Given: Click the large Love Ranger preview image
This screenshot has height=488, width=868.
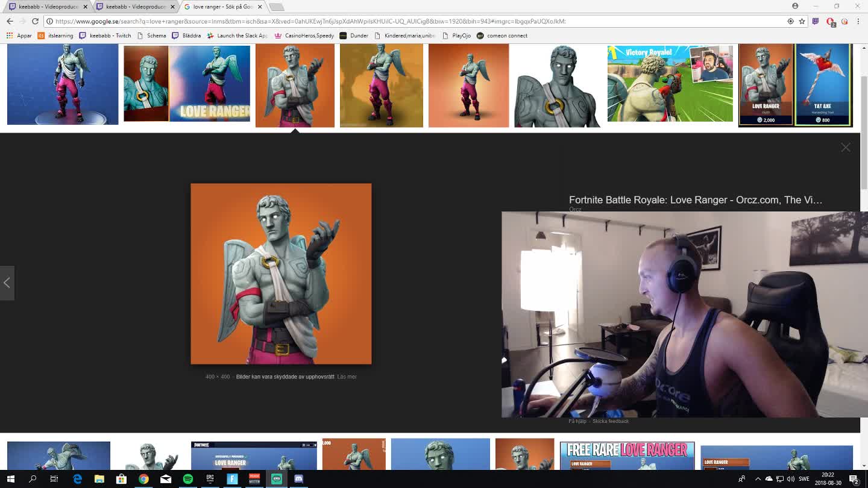Looking at the screenshot, I should coord(281,274).
